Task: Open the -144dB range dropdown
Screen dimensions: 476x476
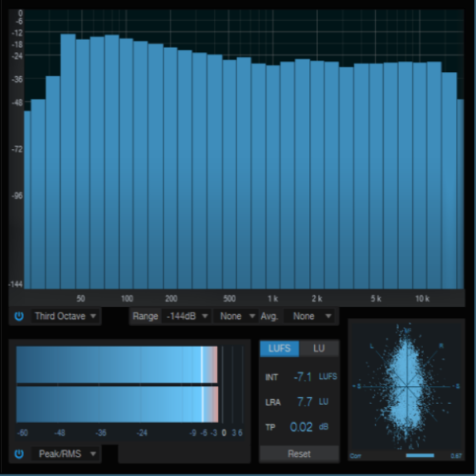Action: [187, 316]
